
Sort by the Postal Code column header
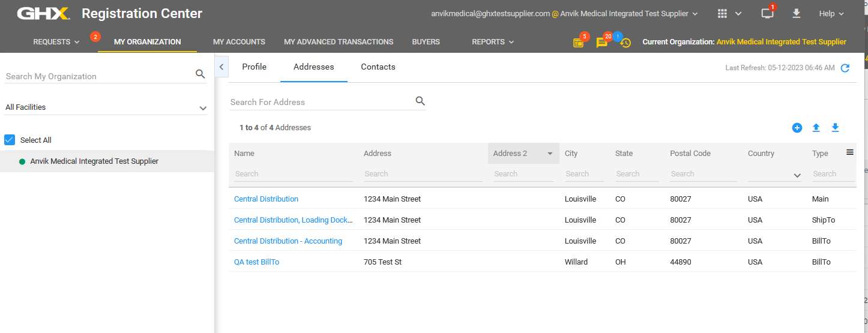[690, 154]
